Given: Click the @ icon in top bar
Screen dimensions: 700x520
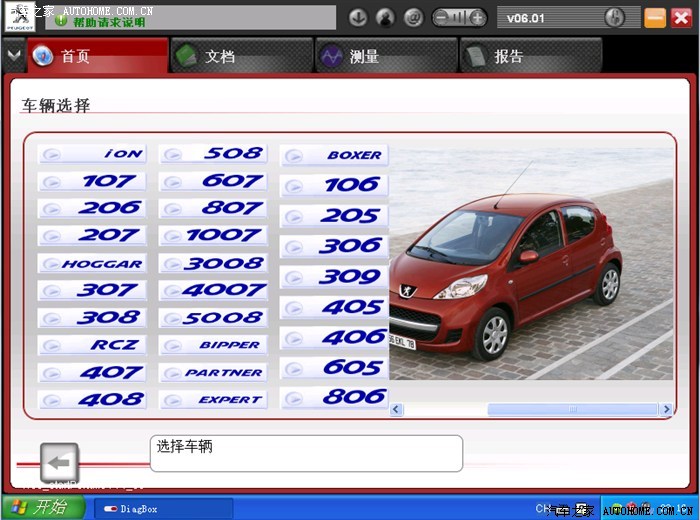Looking at the screenshot, I should pos(413,17).
